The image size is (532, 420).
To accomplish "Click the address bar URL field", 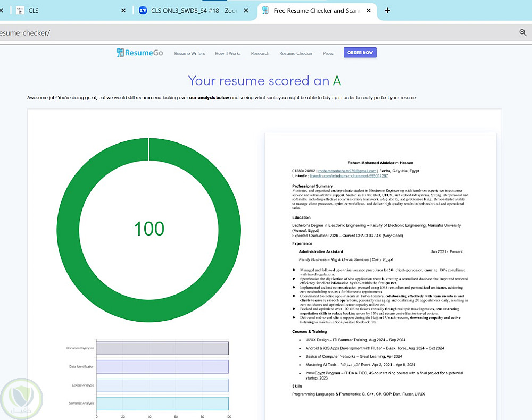I will click(x=258, y=33).
